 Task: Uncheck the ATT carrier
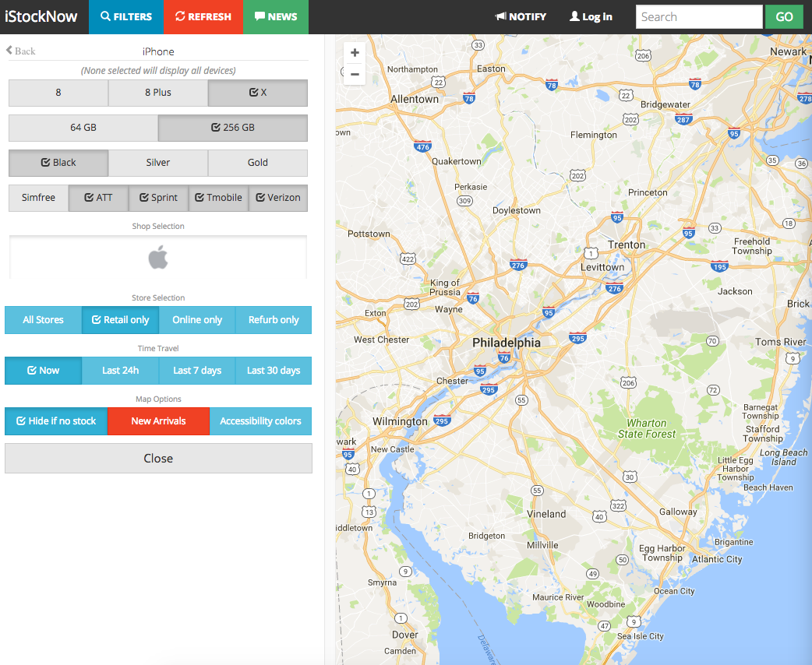point(98,199)
